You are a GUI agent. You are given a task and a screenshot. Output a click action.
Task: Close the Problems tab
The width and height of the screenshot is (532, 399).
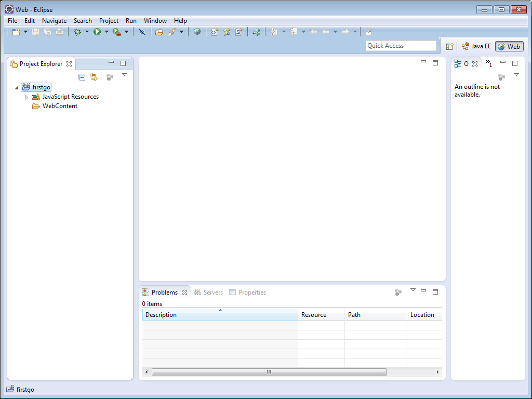click(184, 292)
